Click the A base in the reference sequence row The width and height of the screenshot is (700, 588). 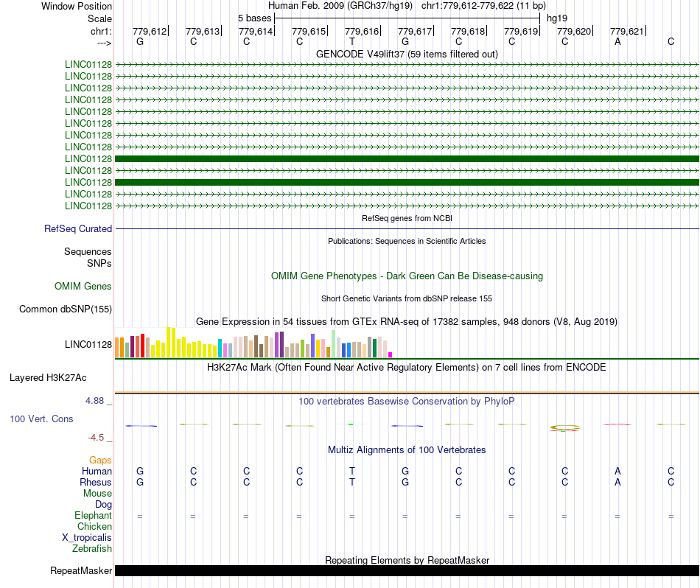[x=617, y=41]
